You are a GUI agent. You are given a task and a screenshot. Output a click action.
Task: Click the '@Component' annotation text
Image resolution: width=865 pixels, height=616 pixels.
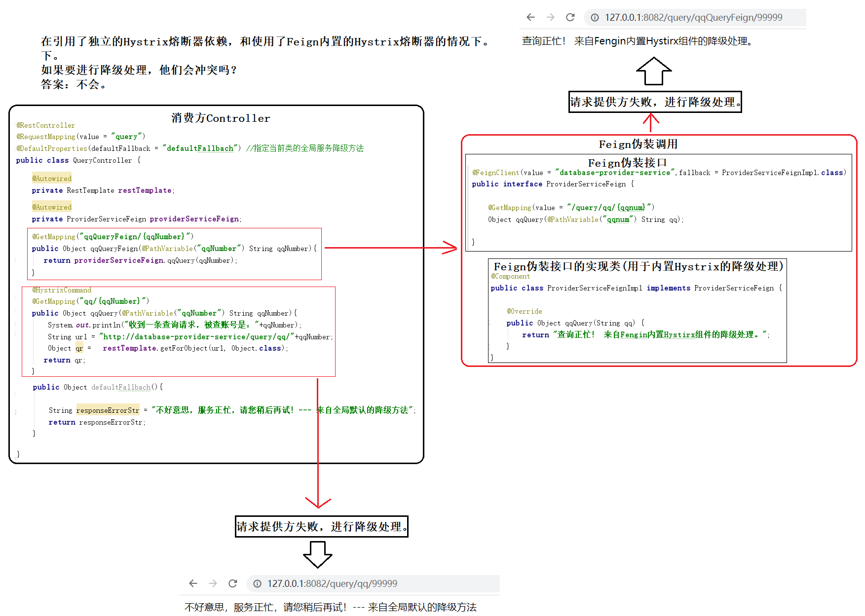click(x=510, y=276)
